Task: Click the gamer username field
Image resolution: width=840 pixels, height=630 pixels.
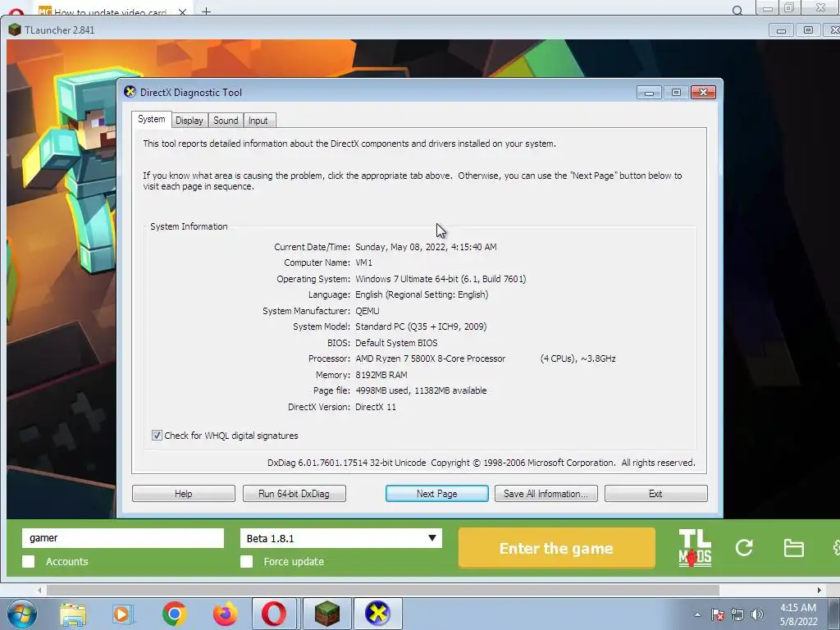Action: [x=123, y=538]
